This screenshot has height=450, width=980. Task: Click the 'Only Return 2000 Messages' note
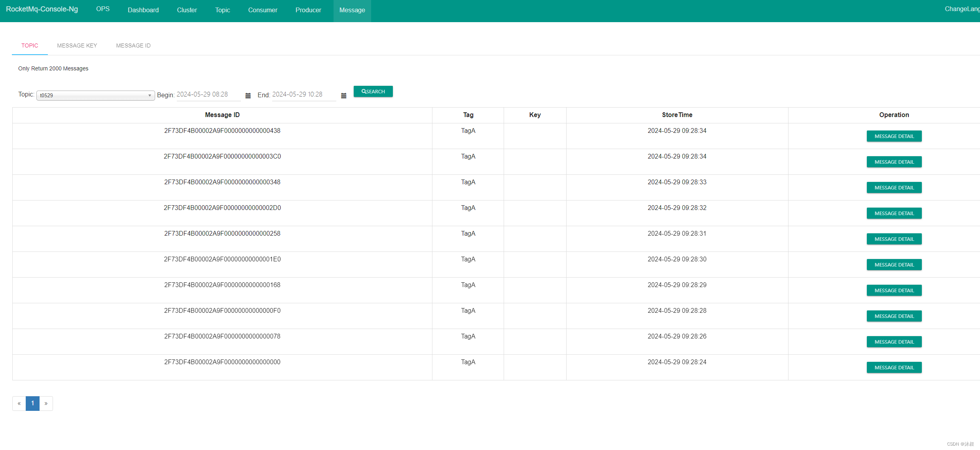pyautogui.click(x=53, y=69)
